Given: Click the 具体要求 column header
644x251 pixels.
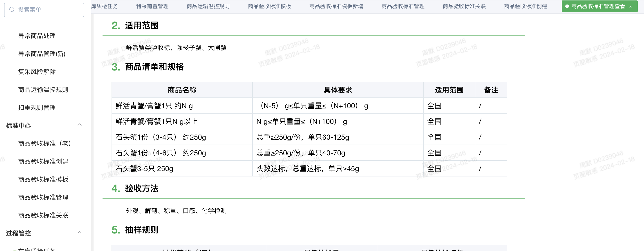Looking at the screenshot, I should click(338, 90).
